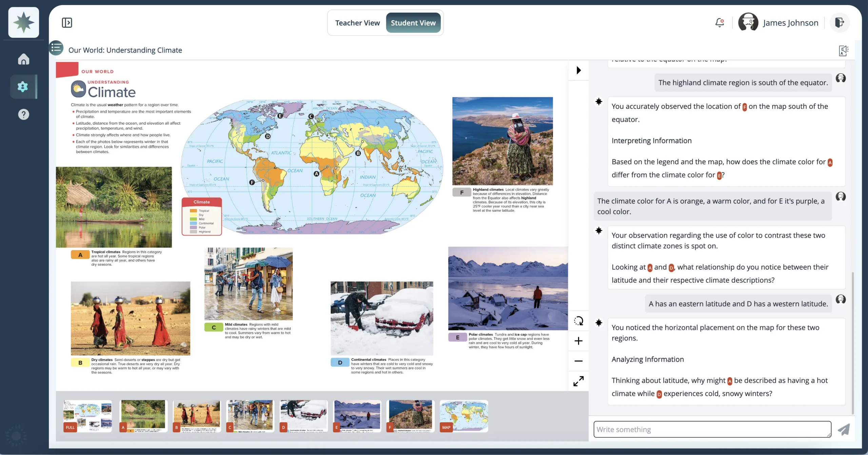
Task: Click the orange A tropical climates label
Action: (80, 255)
